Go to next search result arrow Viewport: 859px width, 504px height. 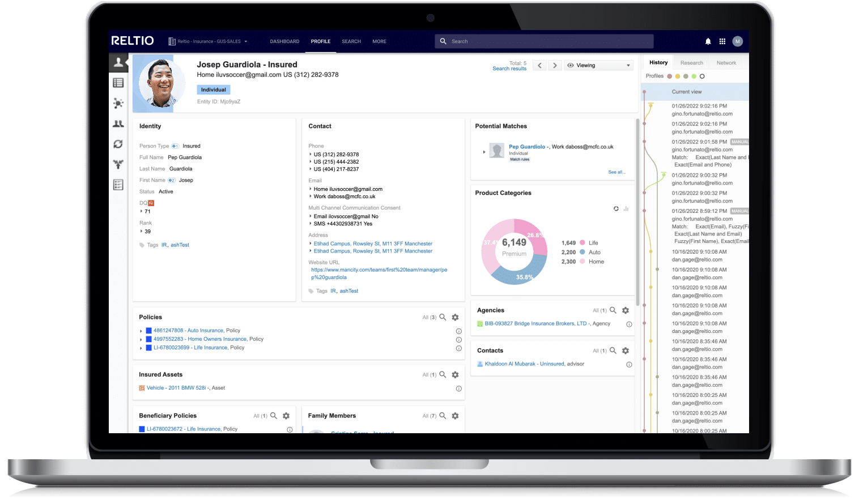coord(555,66)
